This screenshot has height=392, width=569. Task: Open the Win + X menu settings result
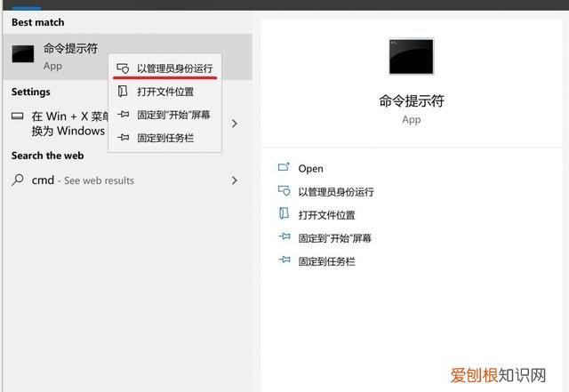[x=127, y=124]
